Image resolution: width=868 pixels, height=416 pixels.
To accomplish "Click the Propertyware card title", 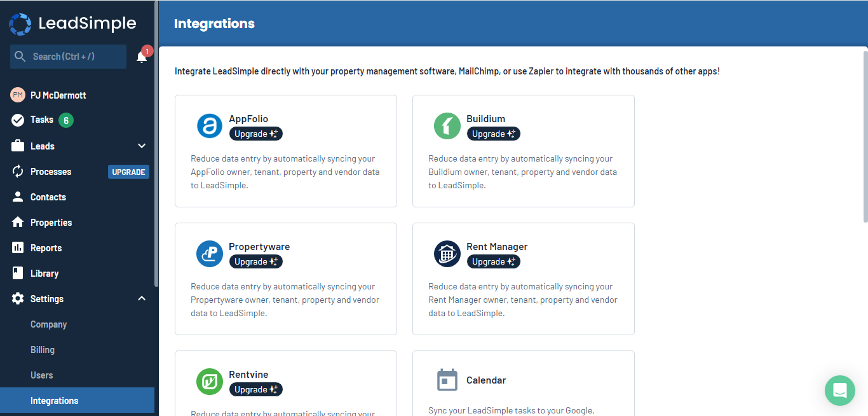I will [x=259, y=247].
